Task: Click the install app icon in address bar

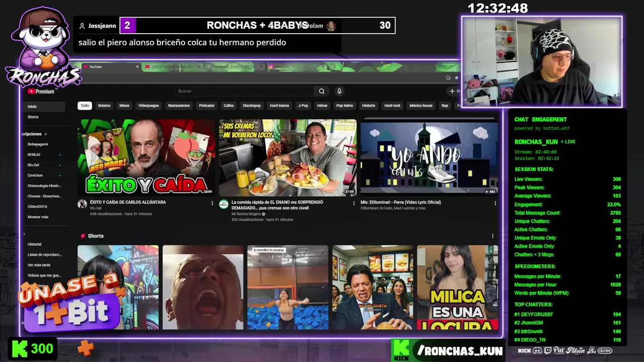Action: (448, 77)
